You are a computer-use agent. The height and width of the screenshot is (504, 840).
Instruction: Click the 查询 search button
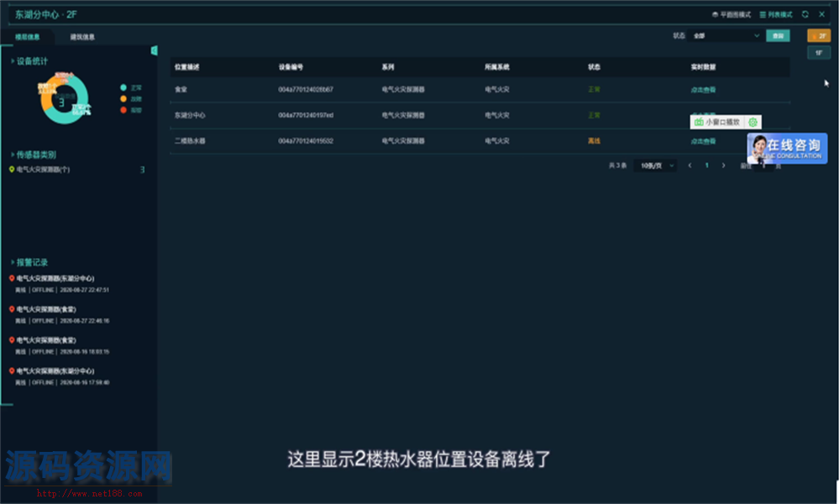[x=778, y=36]
